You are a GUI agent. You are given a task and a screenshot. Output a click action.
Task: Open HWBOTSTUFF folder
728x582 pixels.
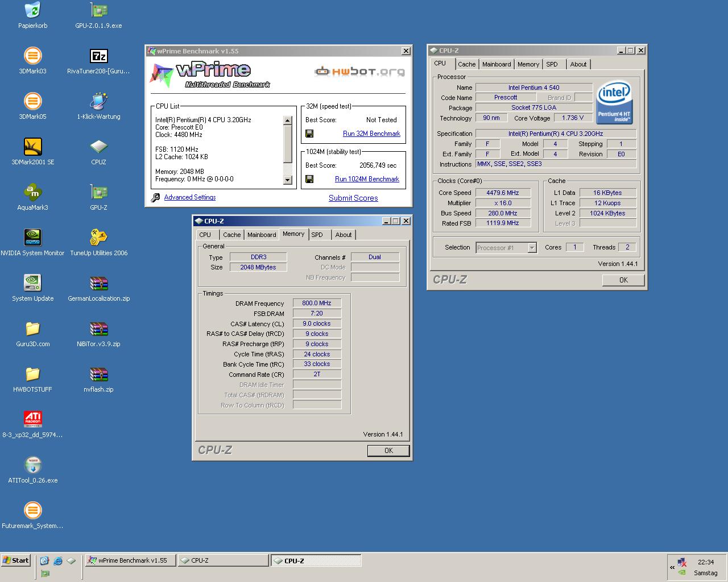coord(32,374)
